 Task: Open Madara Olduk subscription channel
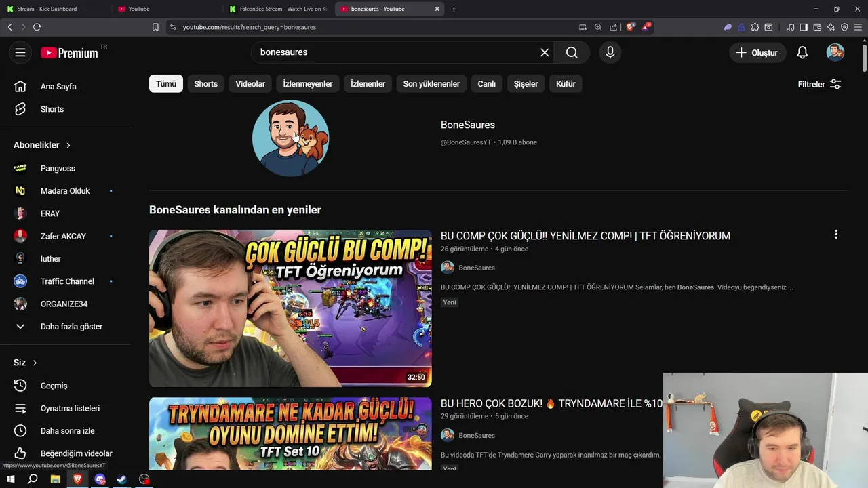(66, 191)
